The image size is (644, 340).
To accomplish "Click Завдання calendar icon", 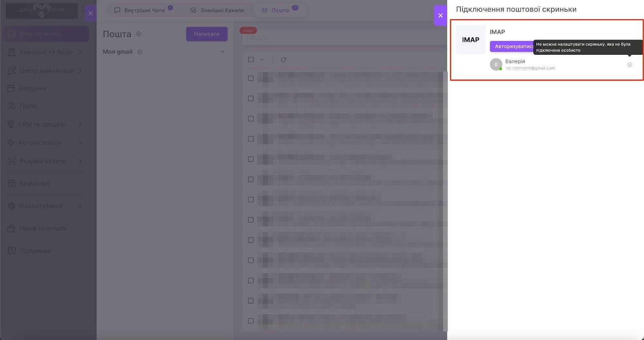I will pos(11,88).
